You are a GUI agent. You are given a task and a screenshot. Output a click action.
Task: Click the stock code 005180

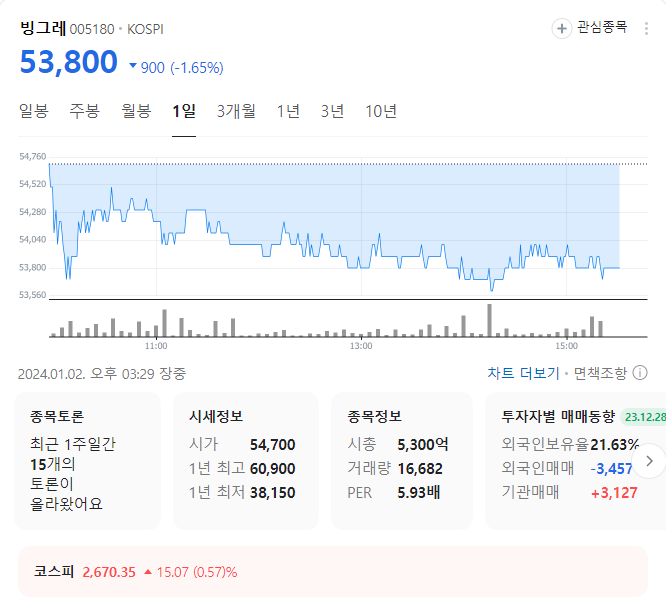point(92,29)
